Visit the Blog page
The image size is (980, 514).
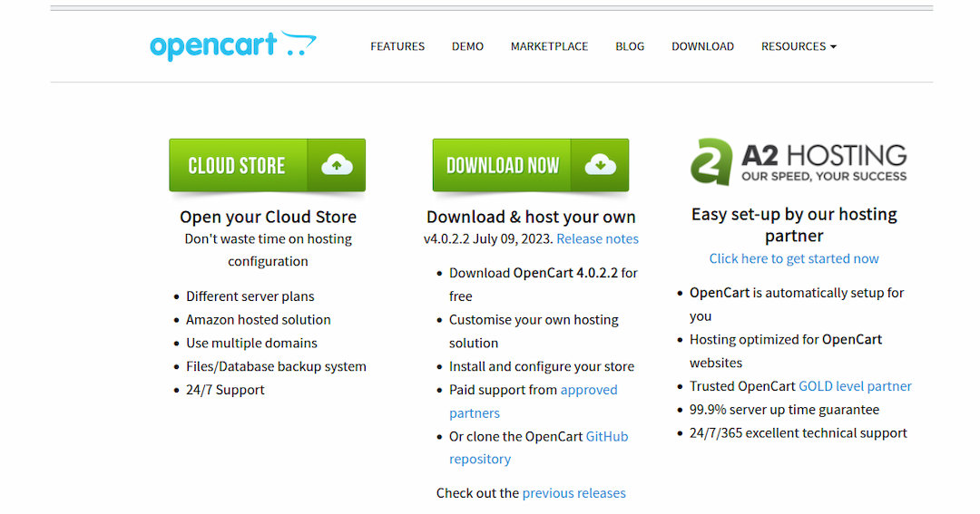click(630, 46)
